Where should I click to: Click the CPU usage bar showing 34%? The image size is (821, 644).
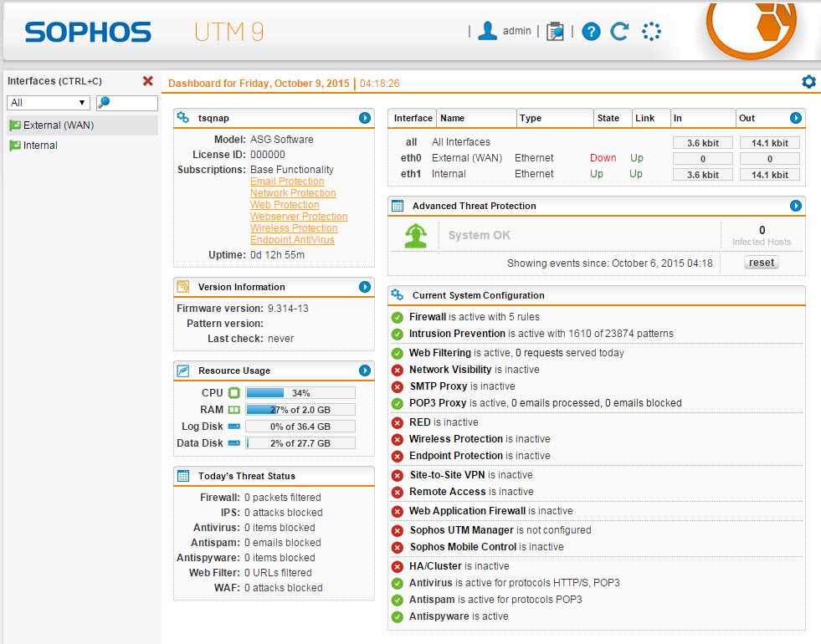(x=300, y=393)
